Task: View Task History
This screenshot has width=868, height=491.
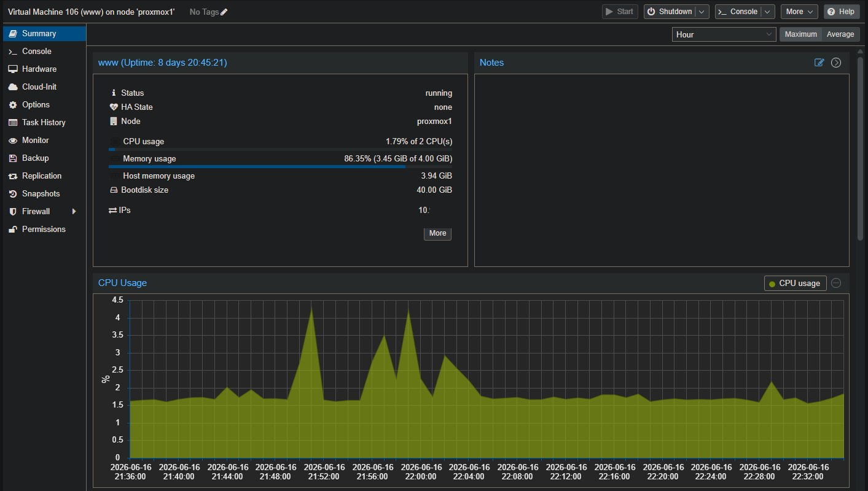Action: click(44, 123)
